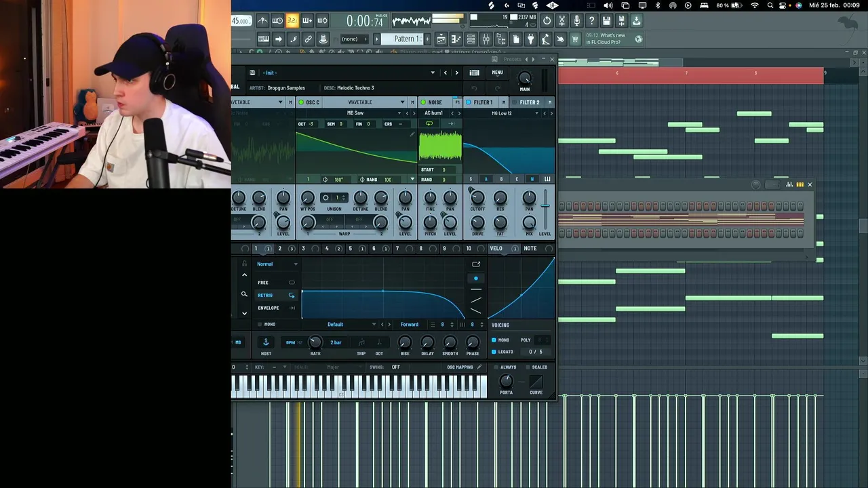
Task: Click the LFO export shape icon
Action: click(x=476, y=264)
